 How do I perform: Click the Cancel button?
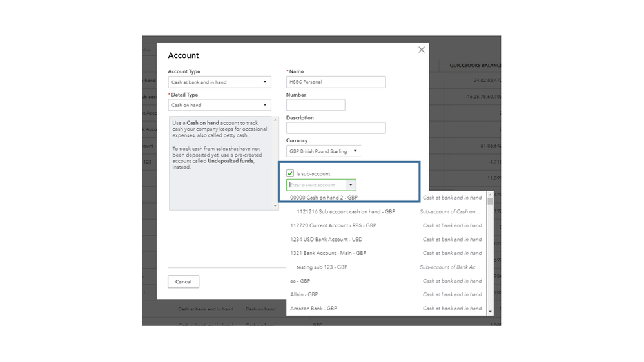(x=184, y=281)
